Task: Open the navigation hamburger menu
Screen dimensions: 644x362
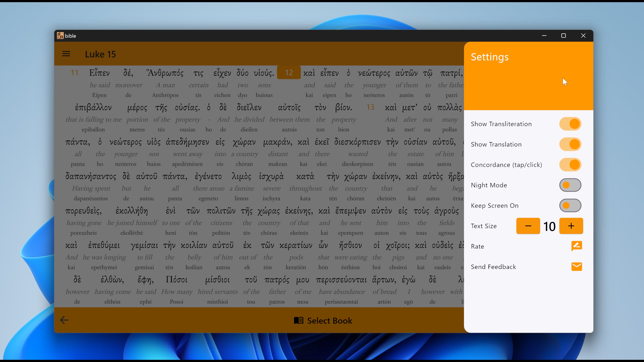Action: (66, 54)
